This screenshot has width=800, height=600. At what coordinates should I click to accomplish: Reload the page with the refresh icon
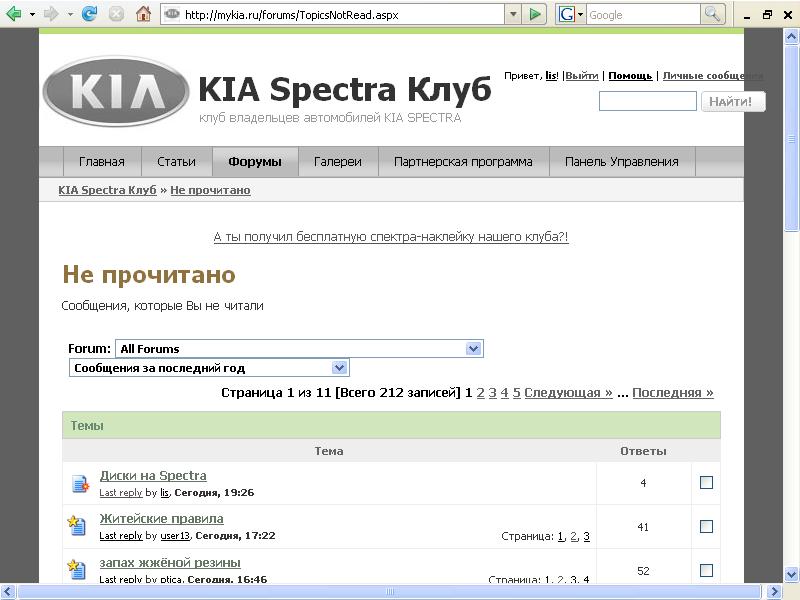coord(90,14)
